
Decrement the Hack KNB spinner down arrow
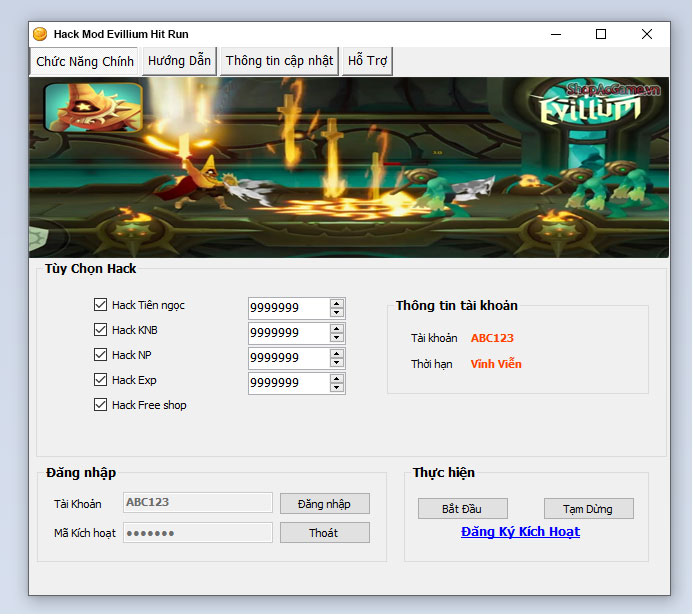click(x=337, y=338)
